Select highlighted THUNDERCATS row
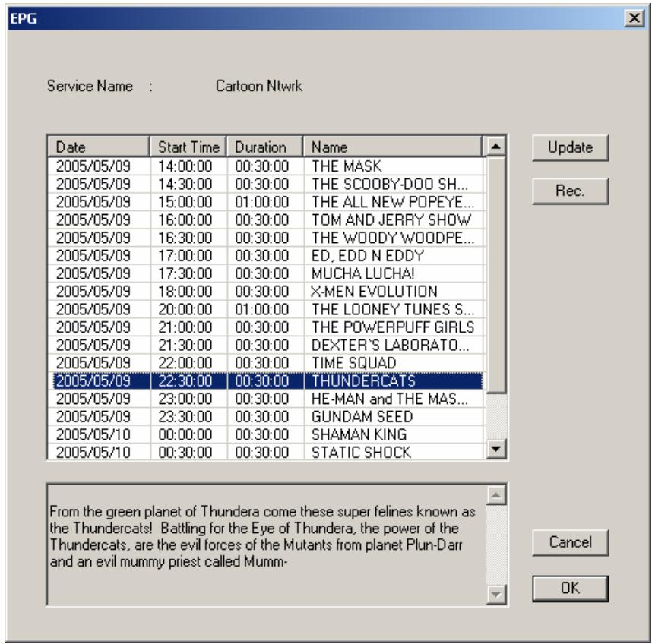This screenshot has height=644, width=652. pos(266,380)
